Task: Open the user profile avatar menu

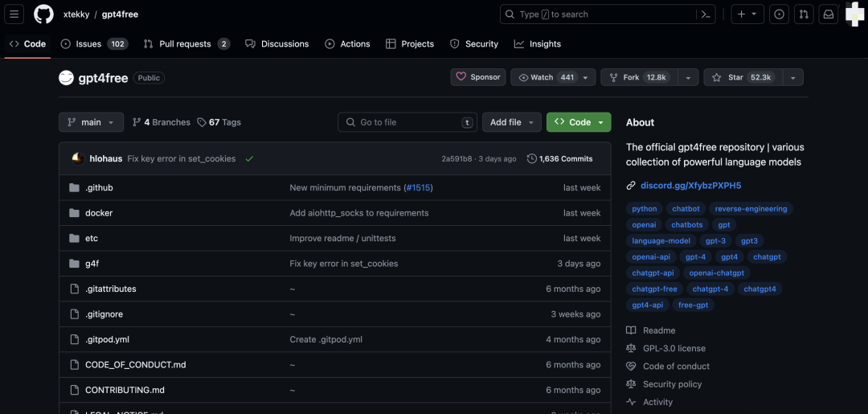Action: tap(854, 14)
